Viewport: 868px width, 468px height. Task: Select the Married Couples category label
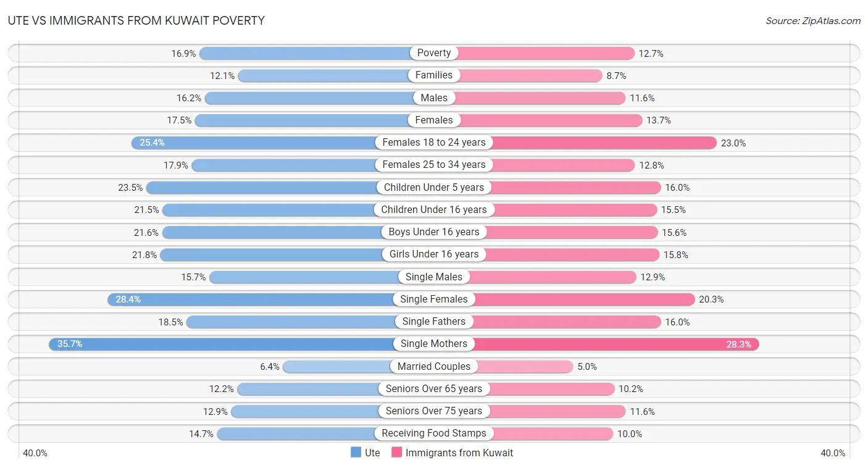pos(434,366)
